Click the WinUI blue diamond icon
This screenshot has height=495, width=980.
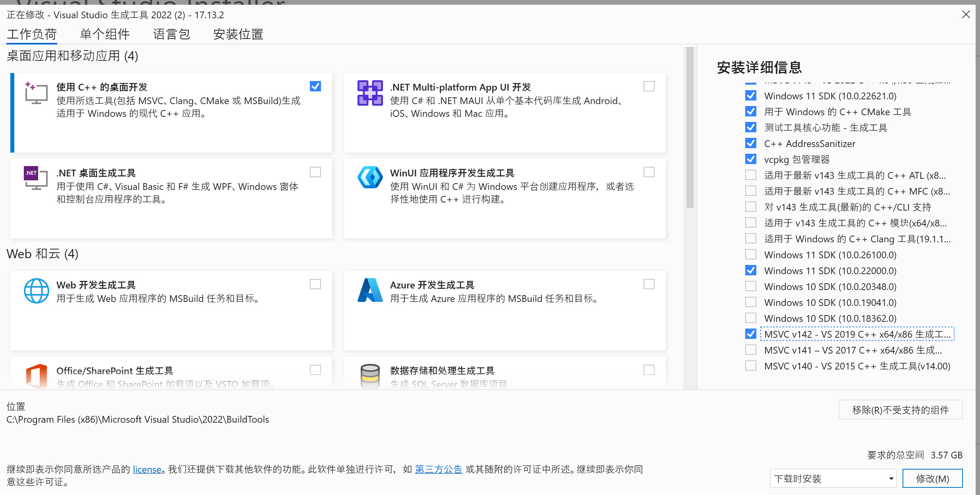370,178
